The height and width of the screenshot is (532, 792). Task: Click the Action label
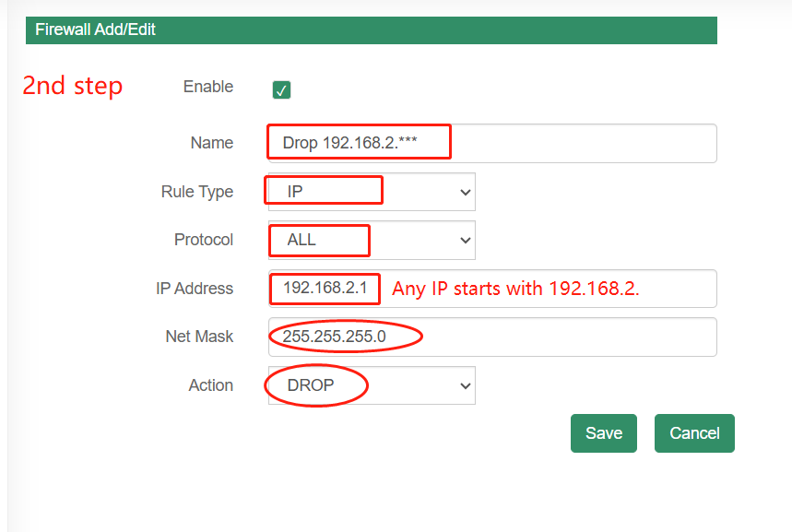click(x=210, y=385)
